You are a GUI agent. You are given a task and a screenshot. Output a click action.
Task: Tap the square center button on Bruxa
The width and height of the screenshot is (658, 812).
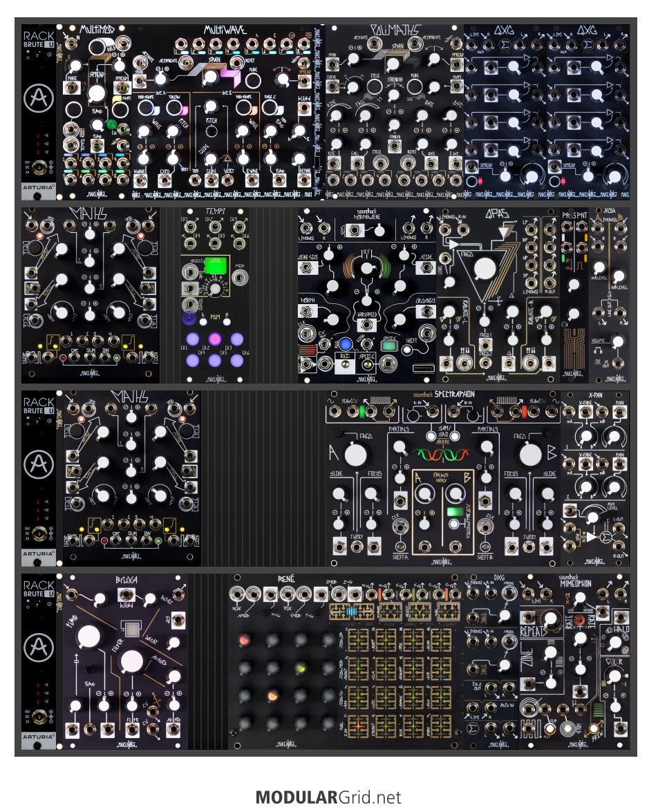point(131,629)
